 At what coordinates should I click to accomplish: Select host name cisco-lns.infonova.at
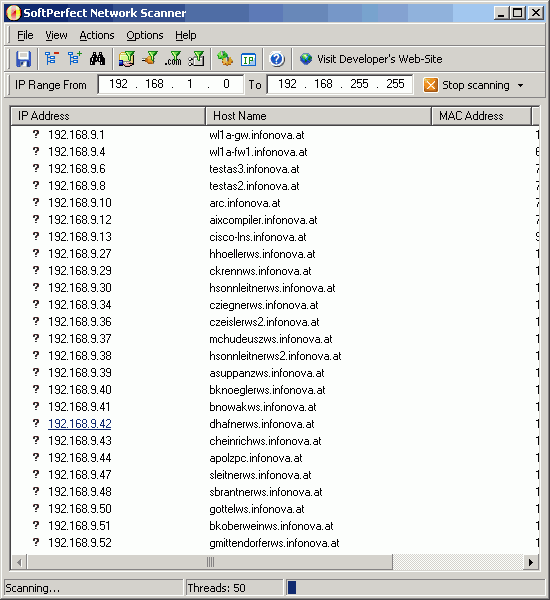(258, 237)
